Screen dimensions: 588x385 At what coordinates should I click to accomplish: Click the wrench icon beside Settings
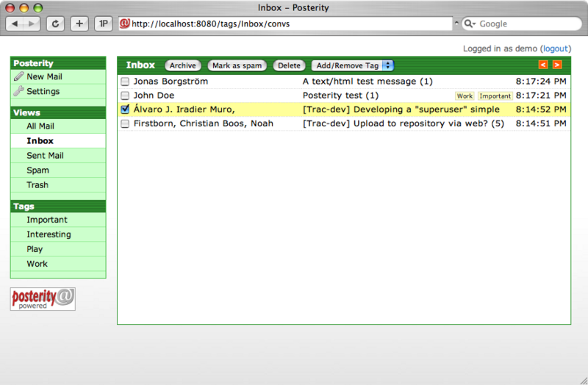coord(19,91)
